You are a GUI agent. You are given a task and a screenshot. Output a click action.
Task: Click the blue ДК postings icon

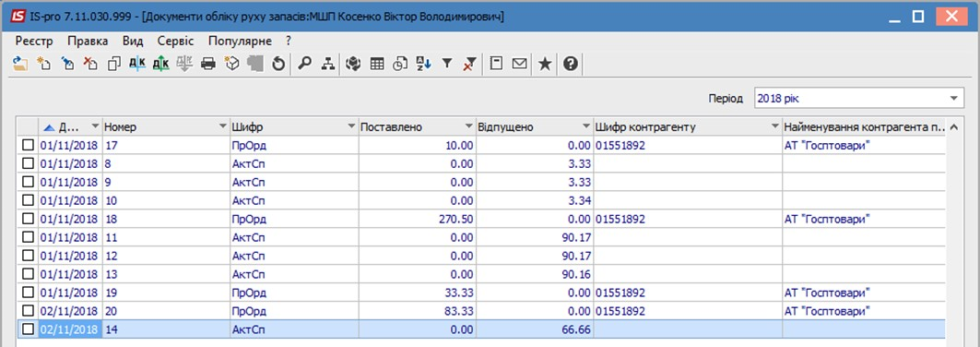136,64
